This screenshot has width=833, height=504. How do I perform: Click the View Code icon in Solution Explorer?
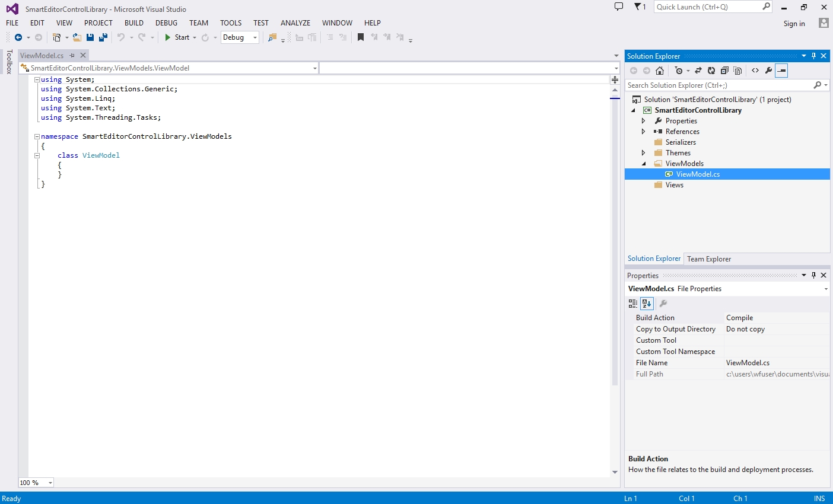pyautogui.click(x=755, y=71)
